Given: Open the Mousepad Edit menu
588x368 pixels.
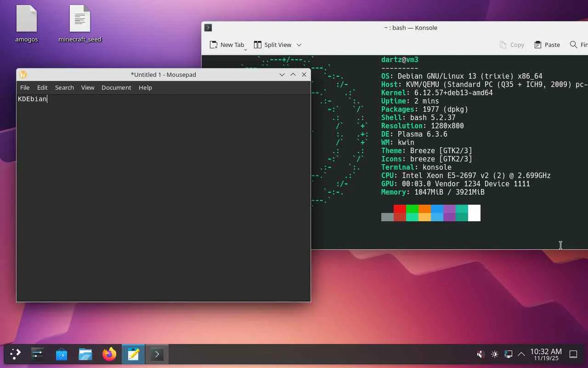Looking at the screenshot, I should click(x=42, y=87).
